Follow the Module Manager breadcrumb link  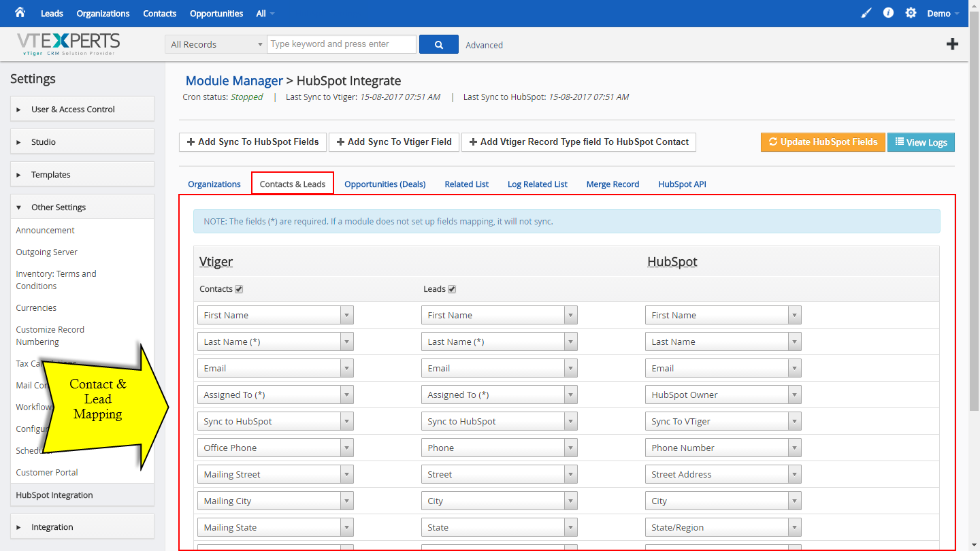point(234,81)
